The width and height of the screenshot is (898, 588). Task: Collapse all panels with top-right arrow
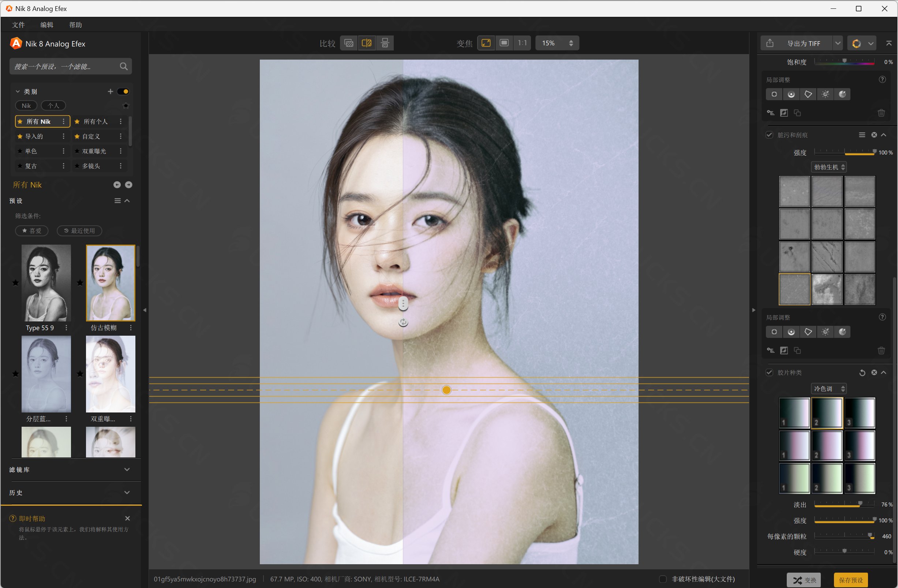889,44
